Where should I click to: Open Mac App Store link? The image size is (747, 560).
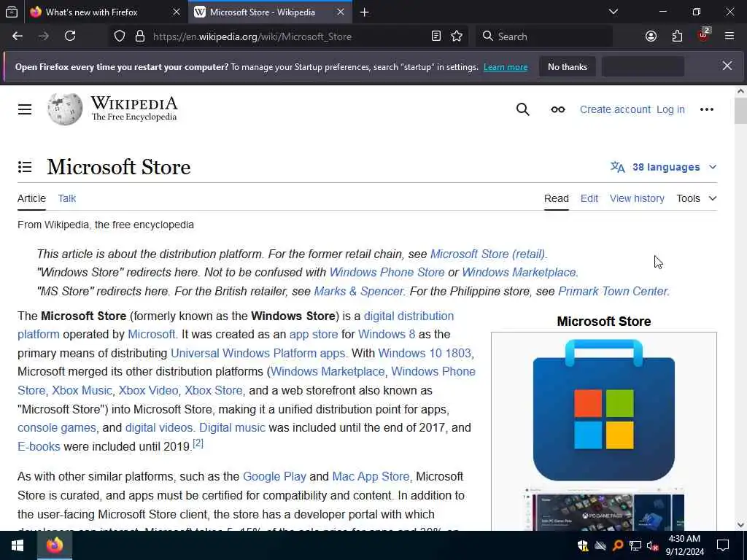pyautogui.click(x=371, y=477)
